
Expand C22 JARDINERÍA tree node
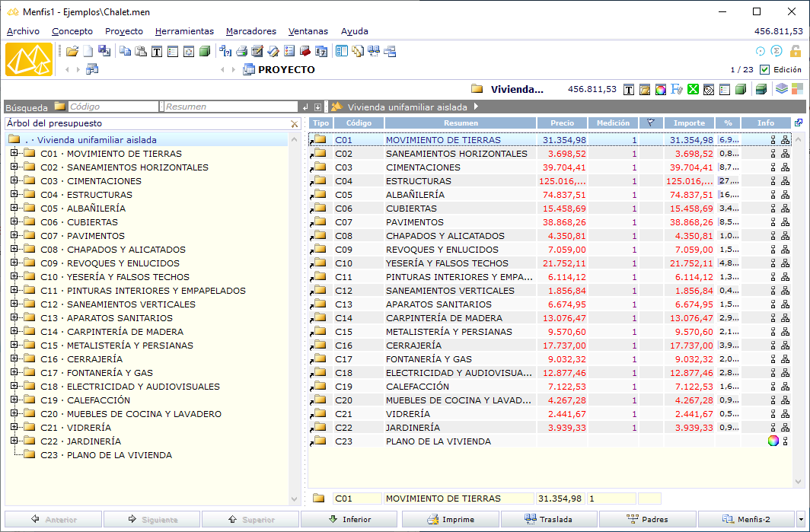point(14,441)
